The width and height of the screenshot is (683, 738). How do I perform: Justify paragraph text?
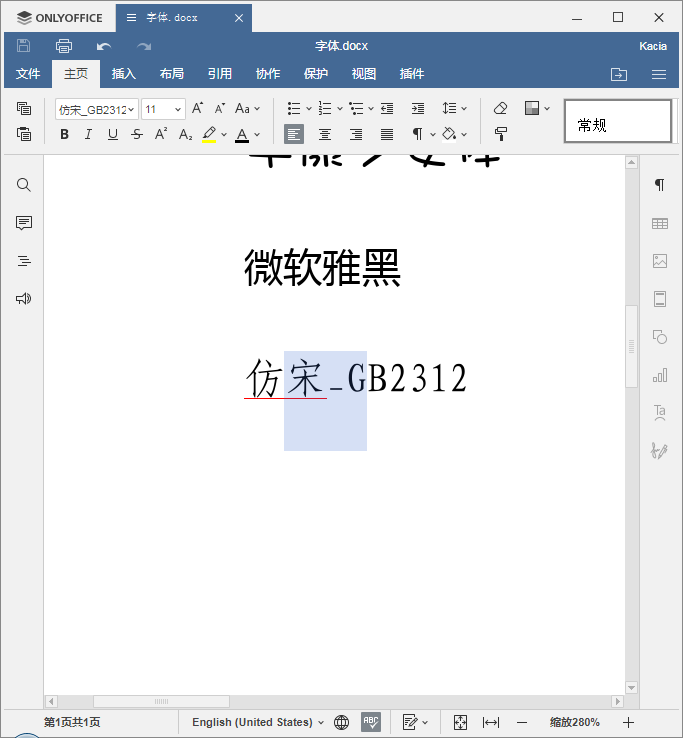coord(387,134)
